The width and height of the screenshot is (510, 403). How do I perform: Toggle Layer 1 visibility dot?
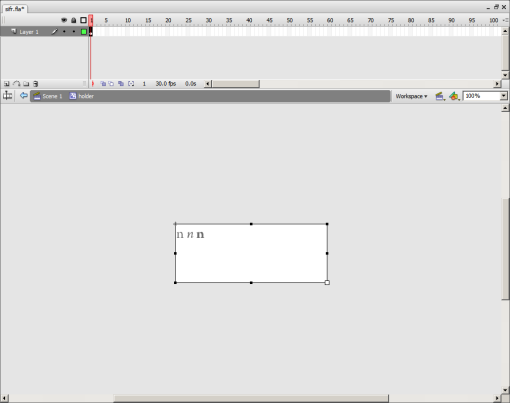(x=64, y=32)
